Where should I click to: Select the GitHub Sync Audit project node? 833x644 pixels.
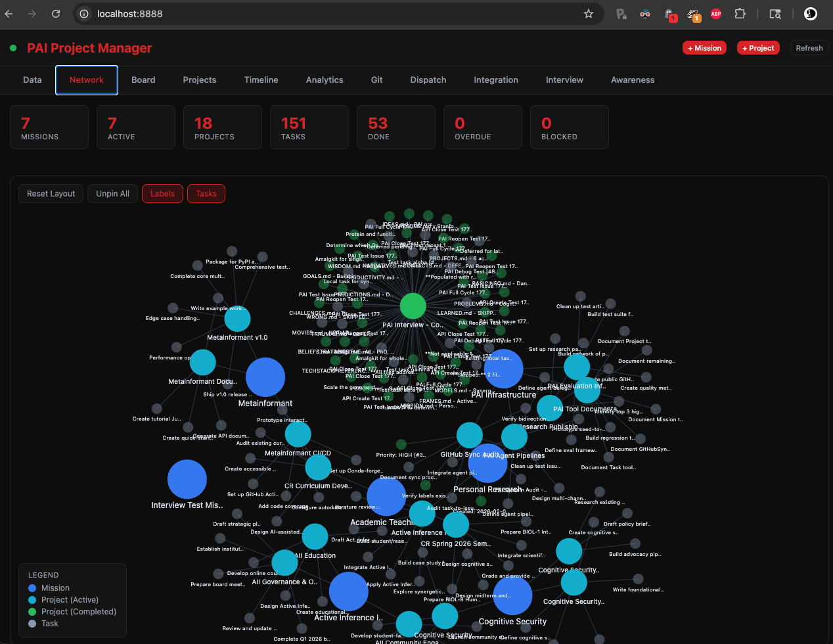tap(469, 436)
